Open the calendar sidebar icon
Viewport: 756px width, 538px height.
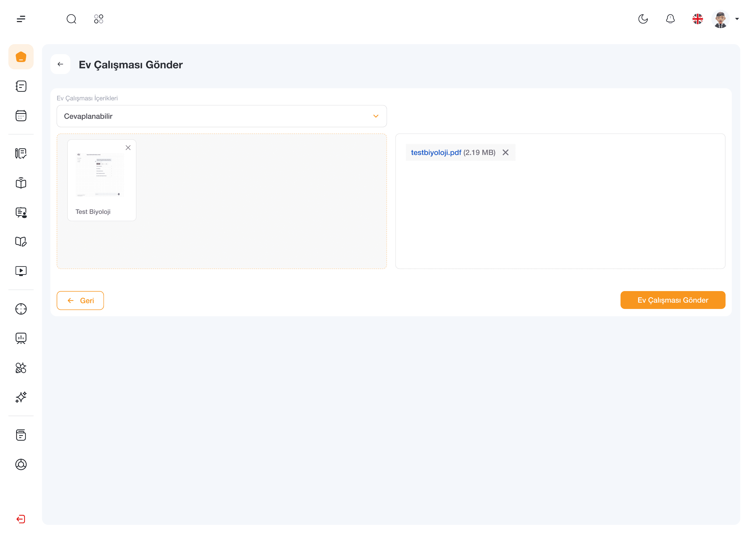point(21,116)
